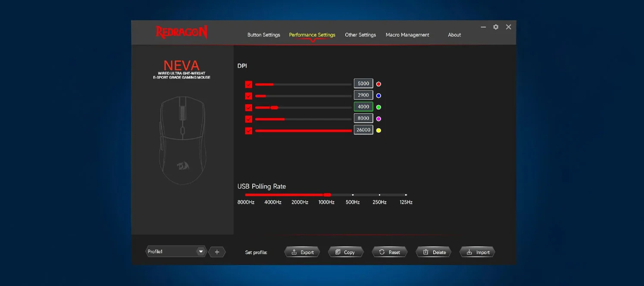The image size is (644, 286).
Task: Minimize the Redragon window
Action: 483,27
